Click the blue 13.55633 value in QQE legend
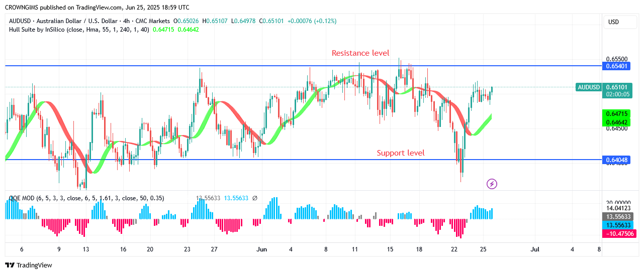The width and height of the screenshot is (644, 274). (x=236, y=198)
